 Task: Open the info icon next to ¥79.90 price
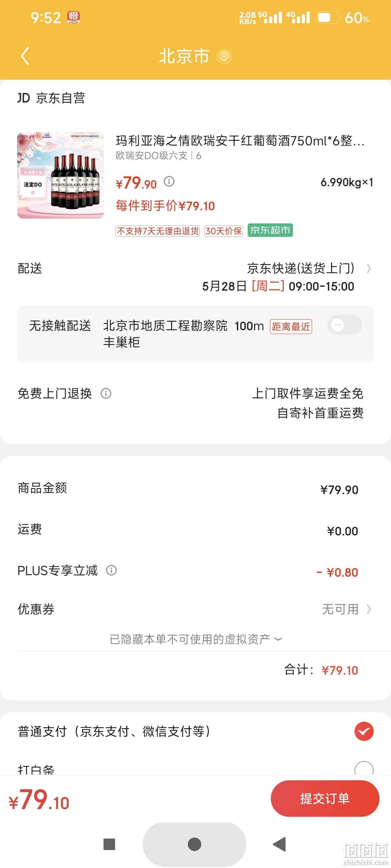(x=169, y=181)
